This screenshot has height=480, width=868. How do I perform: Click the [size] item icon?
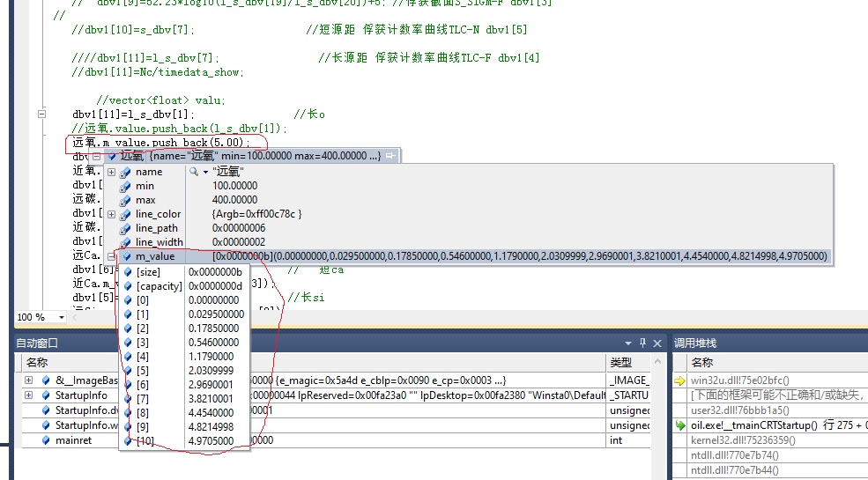128,272
